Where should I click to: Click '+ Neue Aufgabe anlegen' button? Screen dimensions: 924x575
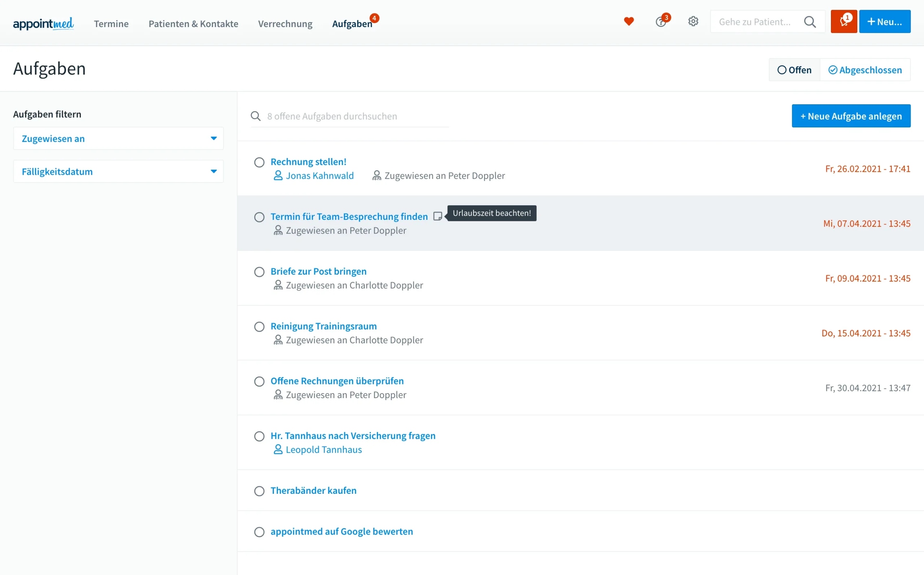coord(851,116)
